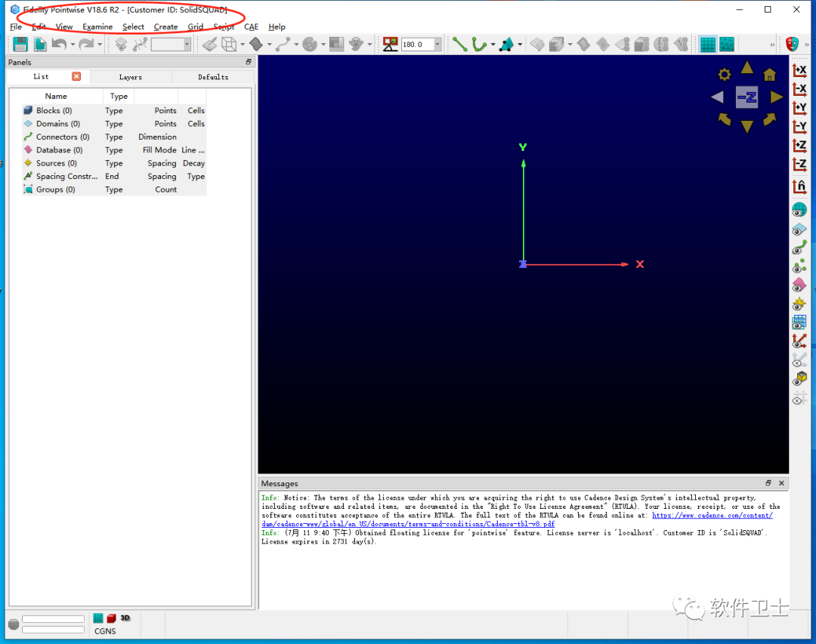Screen dimensions: 816x644
Task: Click the red and teal mask icon
Action: [x=792, y=45]
